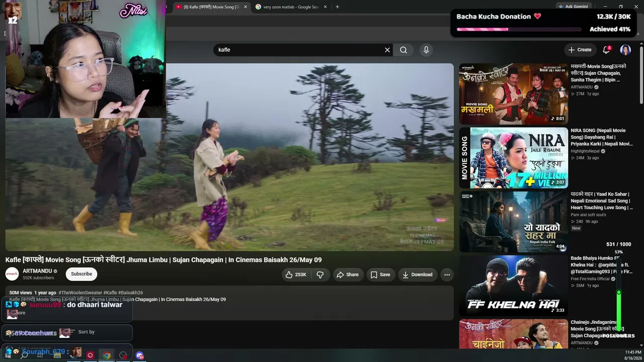The width and height of the screenshot is (644, 362).
Task: Open taskbar search magnifier
Action: pyautogui.click(x=24, y=355)
